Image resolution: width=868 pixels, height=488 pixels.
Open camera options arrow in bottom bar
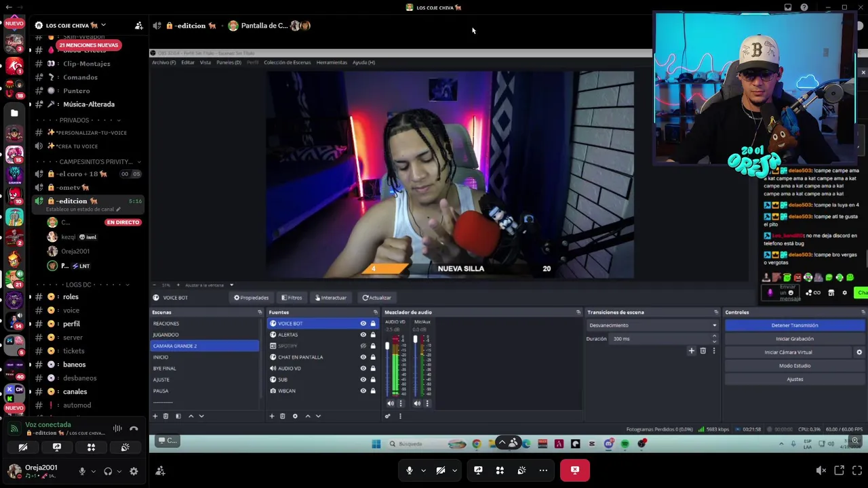pos(454,470)
